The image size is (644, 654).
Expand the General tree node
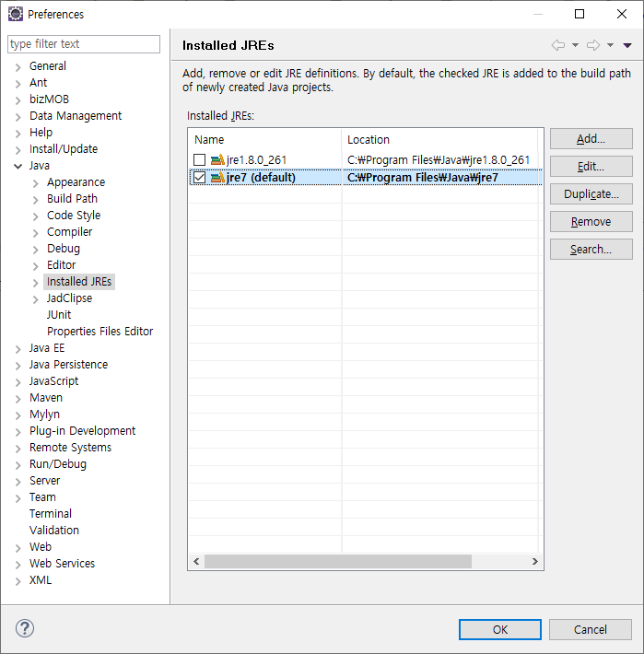click(18, 67)
